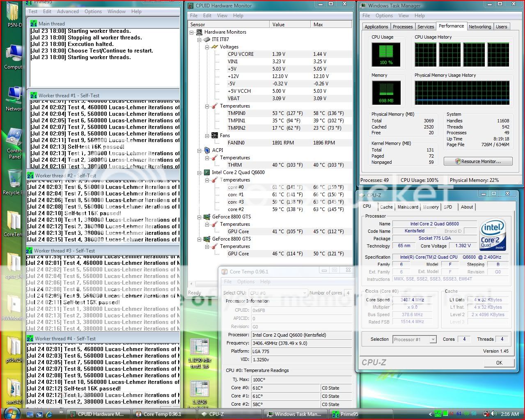
Task: Click the Sensor column header
Action: [228, 25]
